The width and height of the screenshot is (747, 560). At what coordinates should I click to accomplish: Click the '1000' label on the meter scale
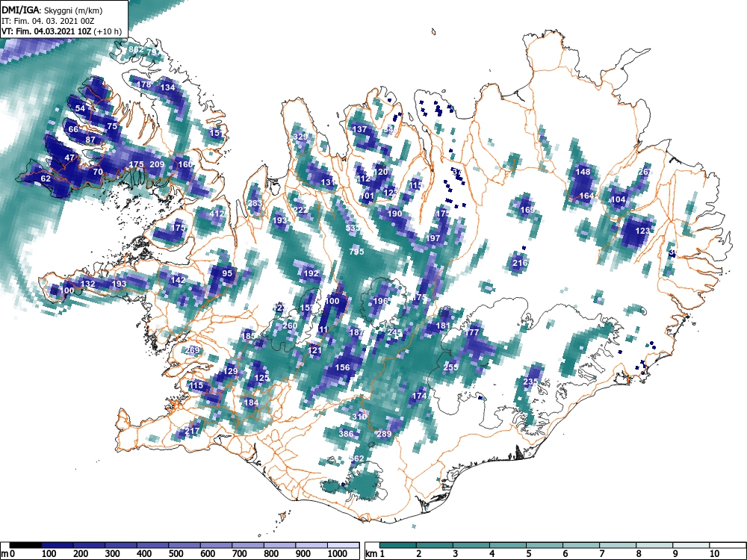click(337, 554)
